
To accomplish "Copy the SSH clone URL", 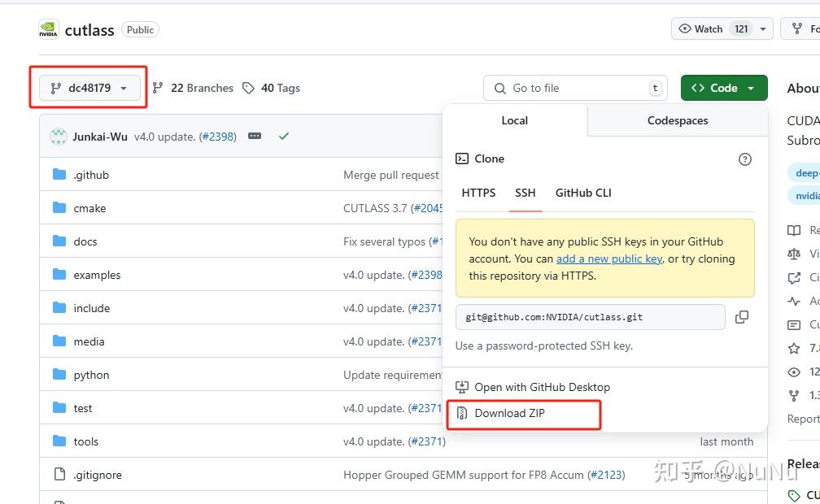I will point(741,317).
